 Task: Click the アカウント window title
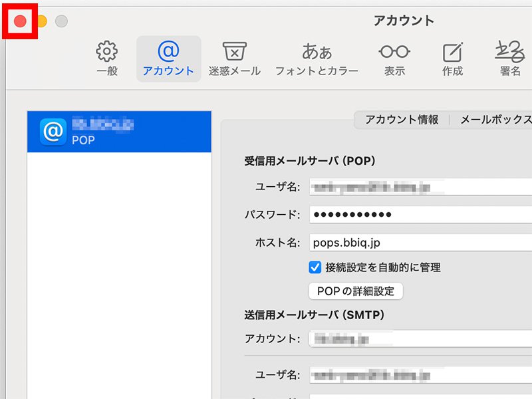(x=404, y=21)
